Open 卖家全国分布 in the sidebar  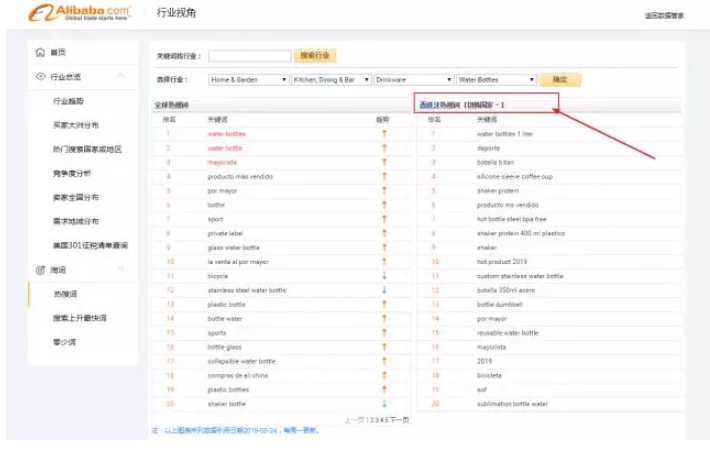pyautogui.click(x=76, y=197)
